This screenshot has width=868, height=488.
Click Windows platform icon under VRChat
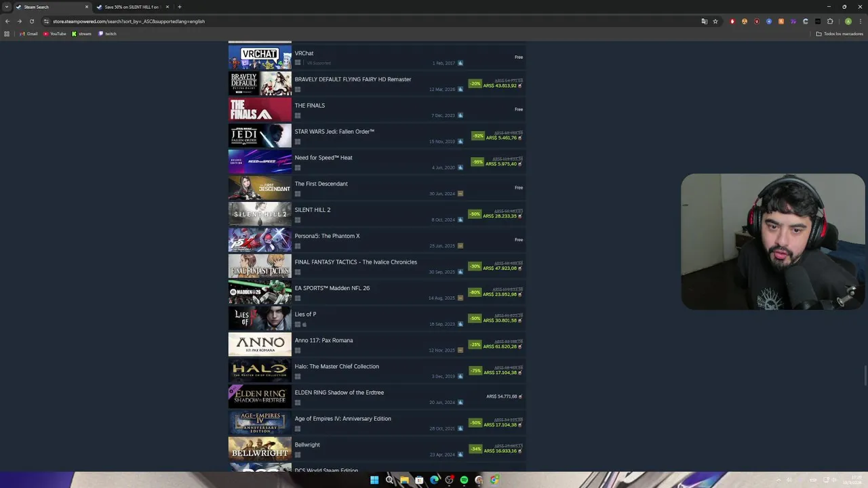(x=298, y=63)
